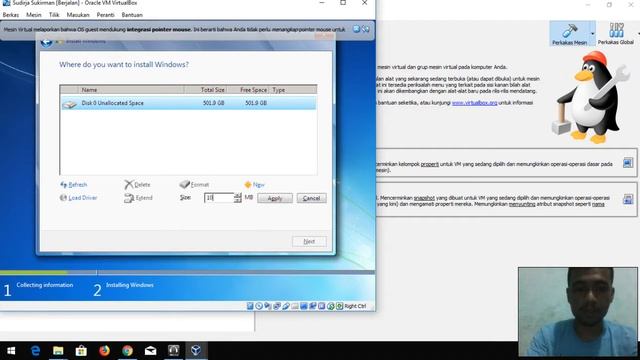Open the shared folders indicator icon
The image size is (640, 360).
(x=295, y=306)
